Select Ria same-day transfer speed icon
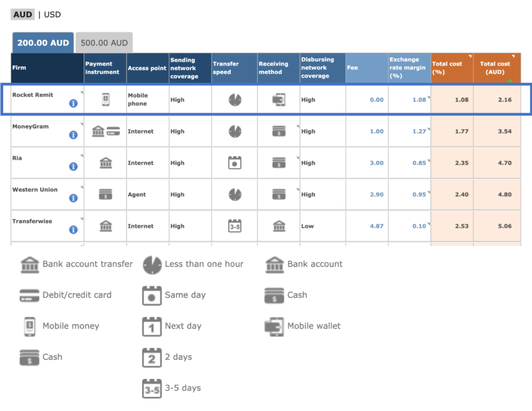Image resolution: width=532 pixels, height=411 pixels. tap(235, 162)
